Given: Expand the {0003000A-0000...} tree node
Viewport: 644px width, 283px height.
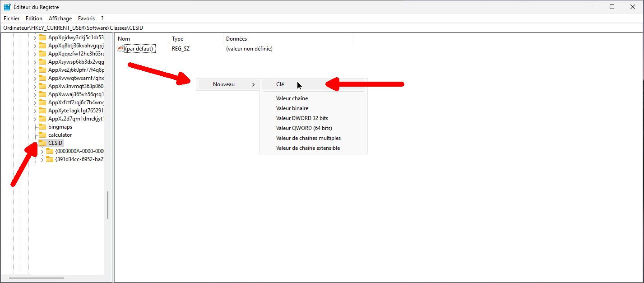Looking at the screenshot, I should (42, 151).
